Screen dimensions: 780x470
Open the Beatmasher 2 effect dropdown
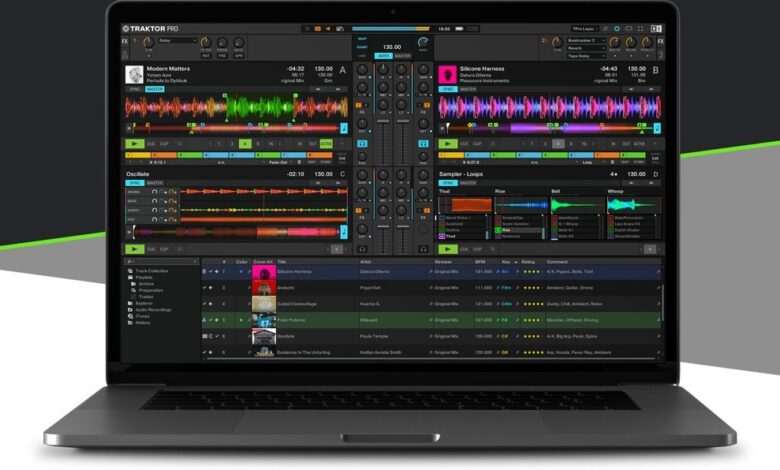586,40
